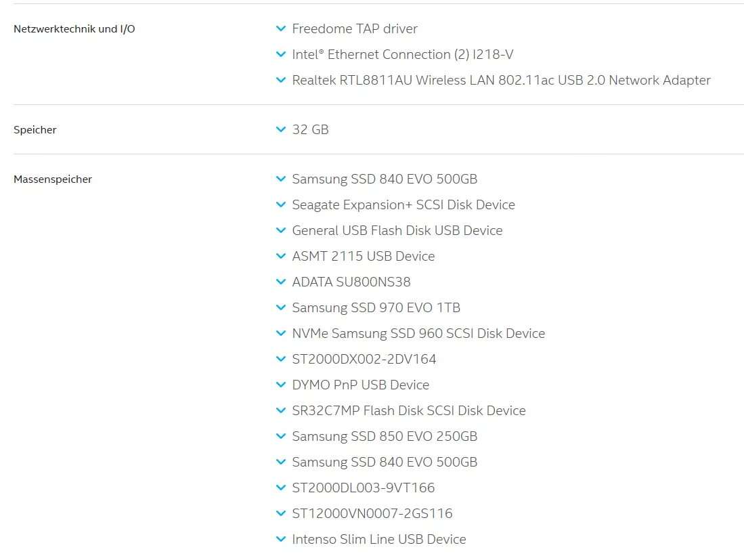The width and height of the screenshot is (744, 560).
Task: Expand the chevron beside Freedome TAP driver
Action: [281, 29]
